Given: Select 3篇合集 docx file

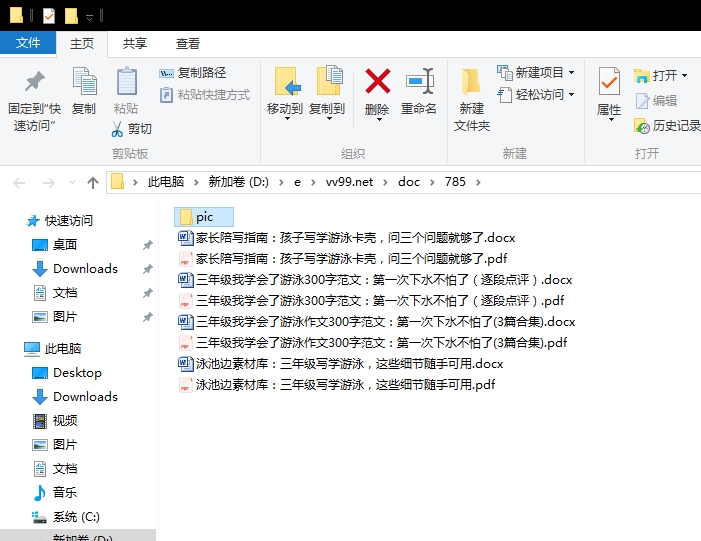Looking at the screenshot, I should pos(377,321).
